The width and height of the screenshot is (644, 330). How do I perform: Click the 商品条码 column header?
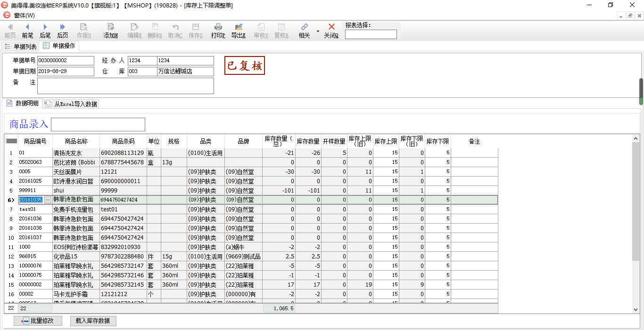tap(124, 141)
